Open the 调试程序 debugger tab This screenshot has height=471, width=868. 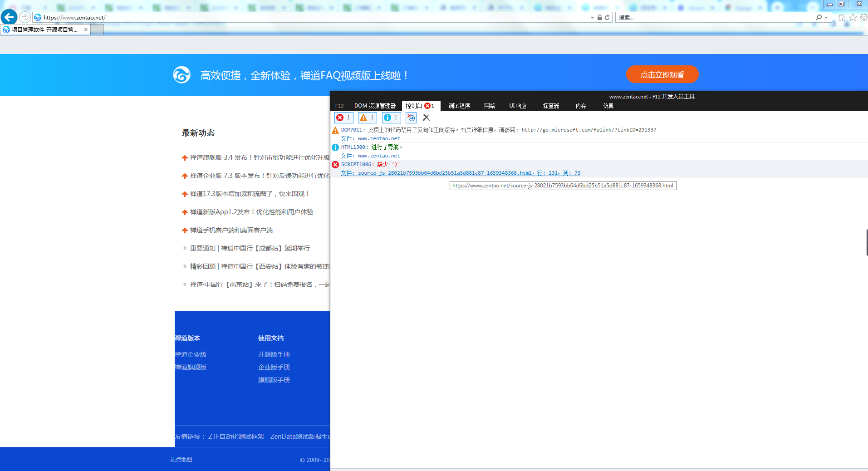coord(459,106)
